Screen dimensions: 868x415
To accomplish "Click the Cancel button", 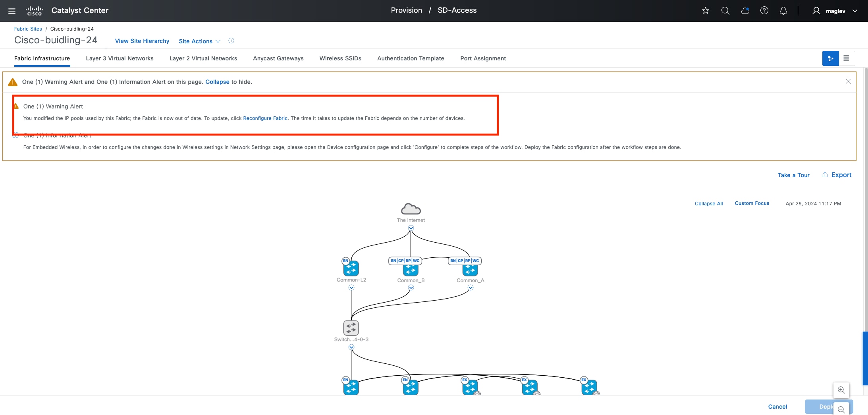I will pos(777,407).
